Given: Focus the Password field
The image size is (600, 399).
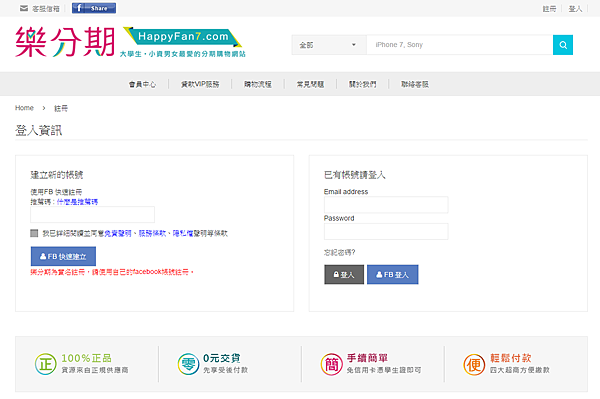Looking at the screenshot, I should (386, 231).
